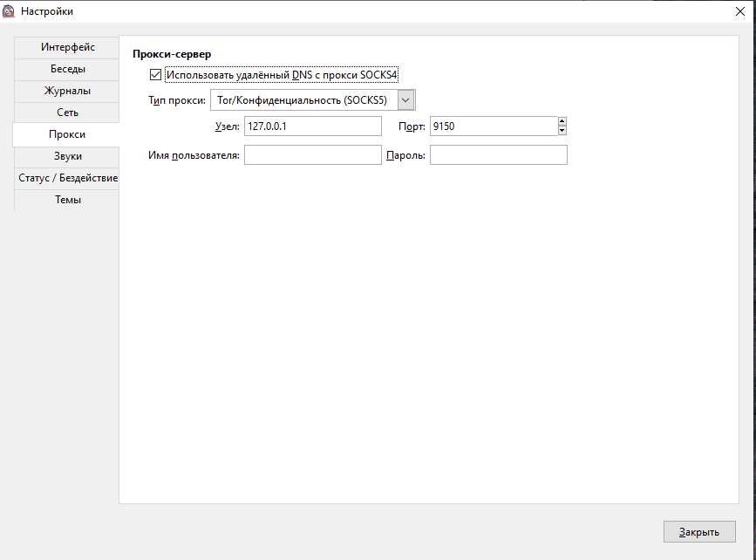Click the Пароль label

point(405,155)
